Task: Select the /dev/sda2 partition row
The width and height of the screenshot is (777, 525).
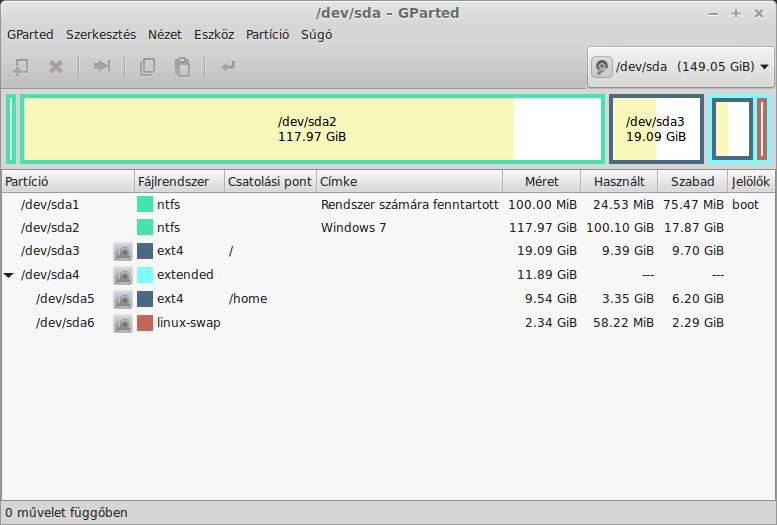Action: 388,228
